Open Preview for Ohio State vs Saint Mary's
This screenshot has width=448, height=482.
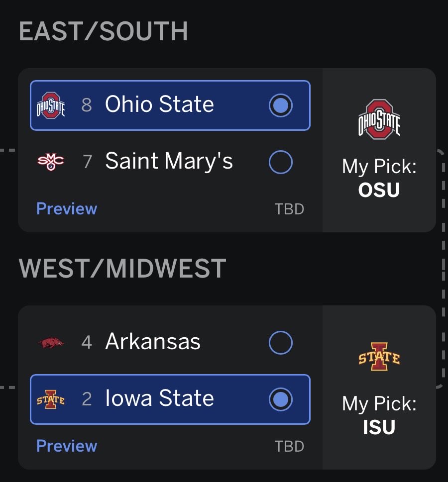[x=67, y=208]
